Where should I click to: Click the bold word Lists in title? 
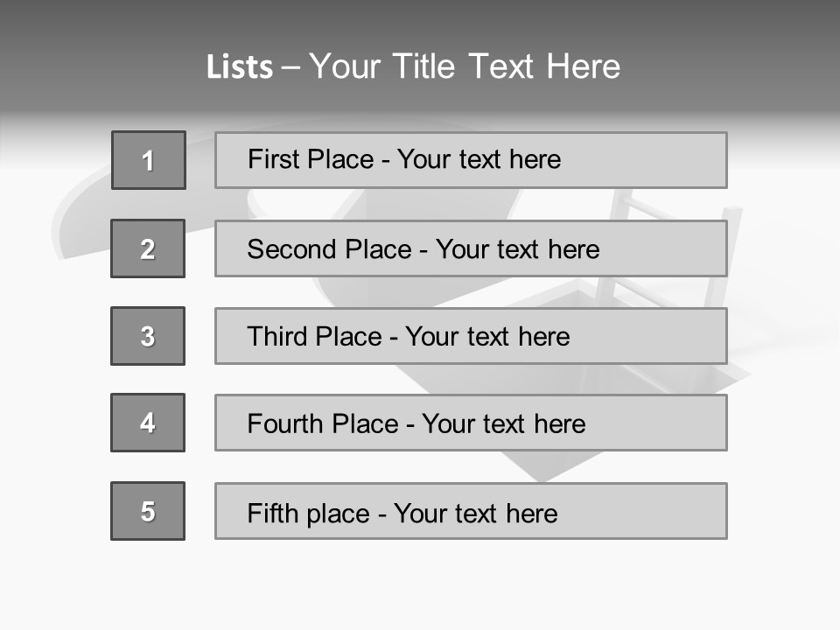tap(240, 66)
